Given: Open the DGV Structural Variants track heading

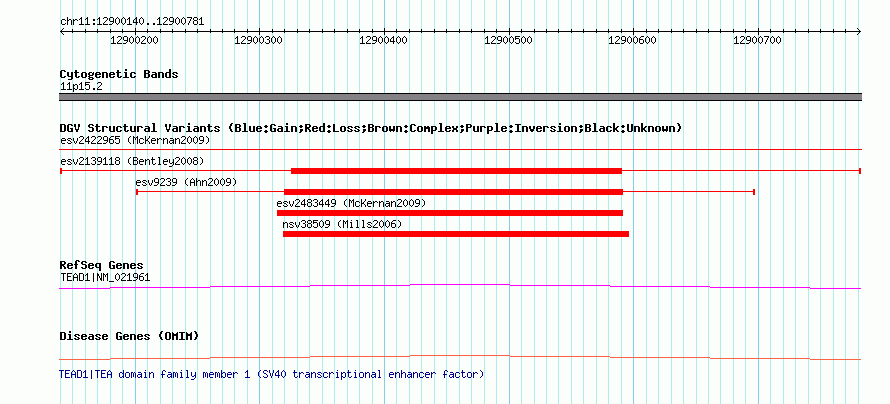Looking at the screenshot, I should 371,128.
